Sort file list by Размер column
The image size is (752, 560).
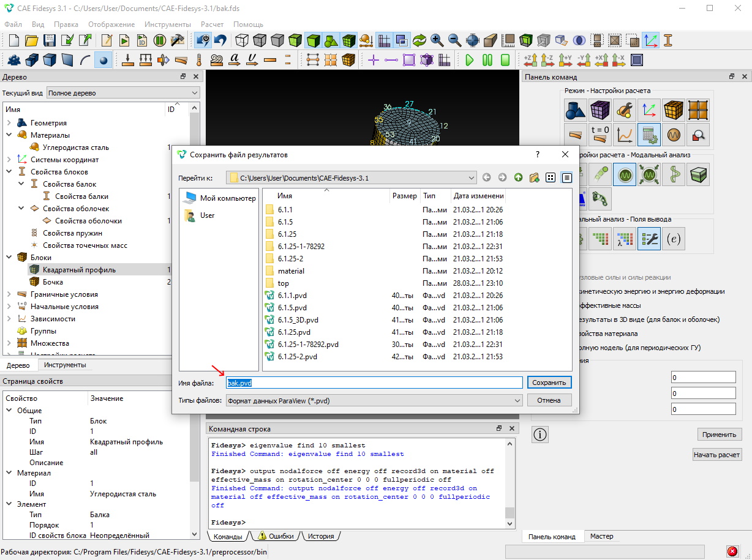pos(404,196)
